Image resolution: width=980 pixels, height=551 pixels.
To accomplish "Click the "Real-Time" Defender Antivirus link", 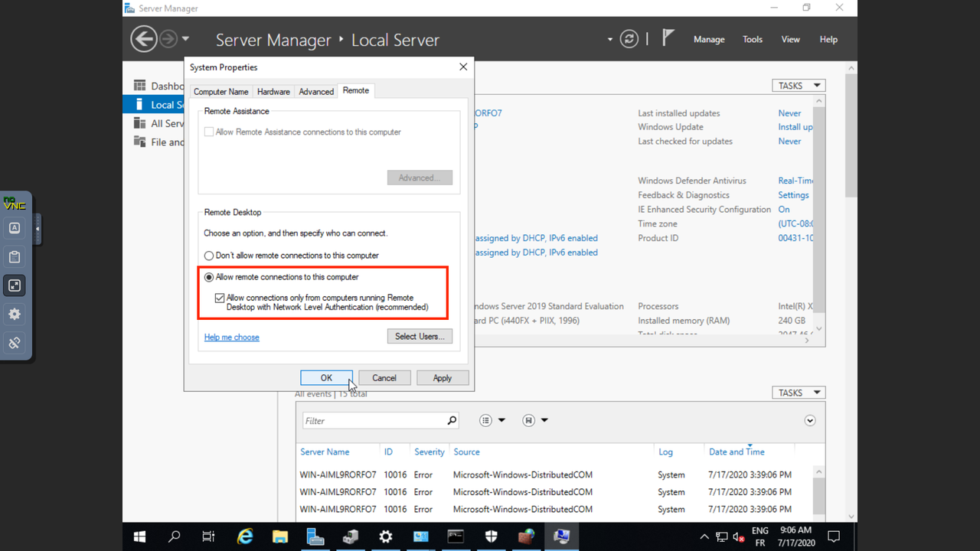I will [795, 181].
